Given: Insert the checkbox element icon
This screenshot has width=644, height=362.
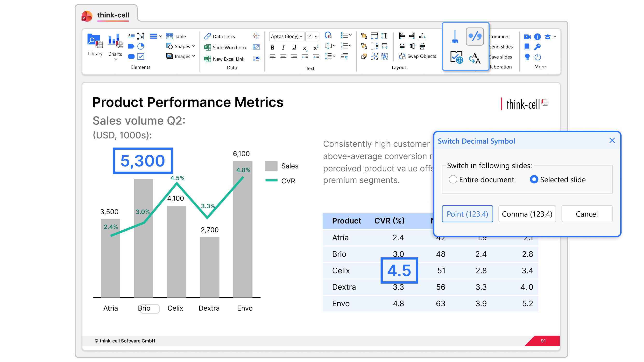Looking at the screenshot, I should (141, 57).
